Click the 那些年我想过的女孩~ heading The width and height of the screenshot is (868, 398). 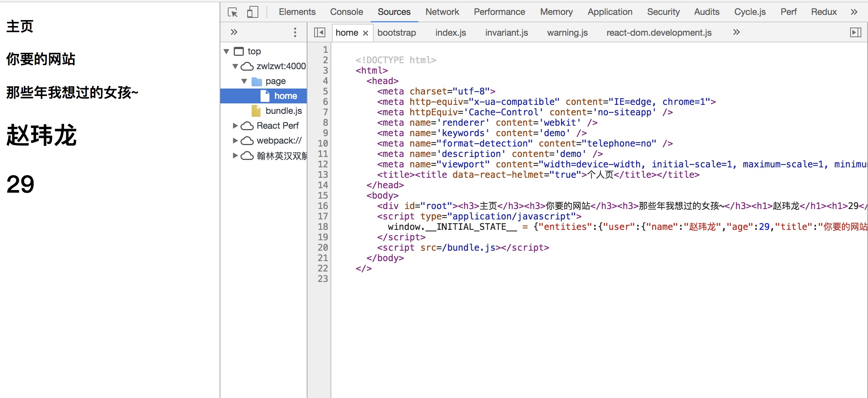pos(72,92)
